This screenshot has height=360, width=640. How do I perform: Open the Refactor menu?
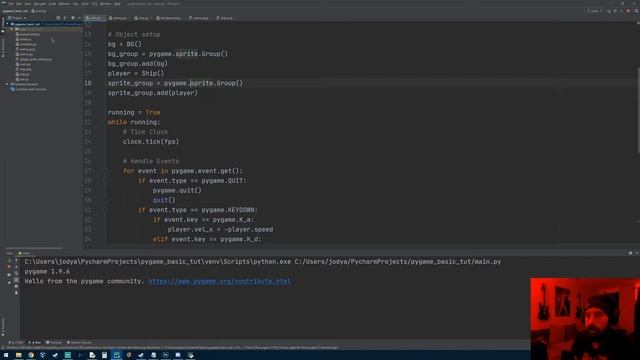pos(64,4)
